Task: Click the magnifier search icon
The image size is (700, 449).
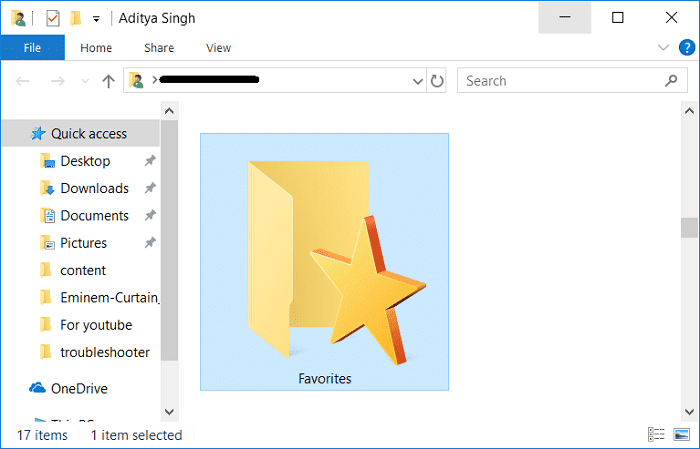Action: pos(671,80)
